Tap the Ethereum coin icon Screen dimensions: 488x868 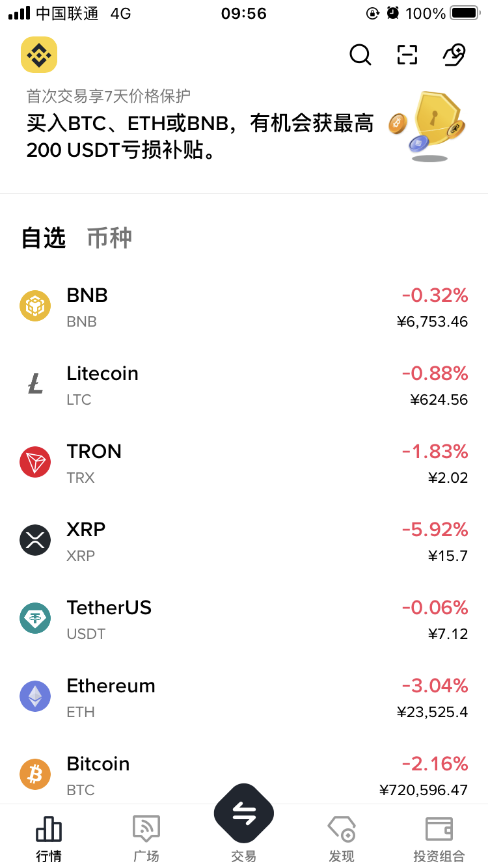click(x=35, y=696)
